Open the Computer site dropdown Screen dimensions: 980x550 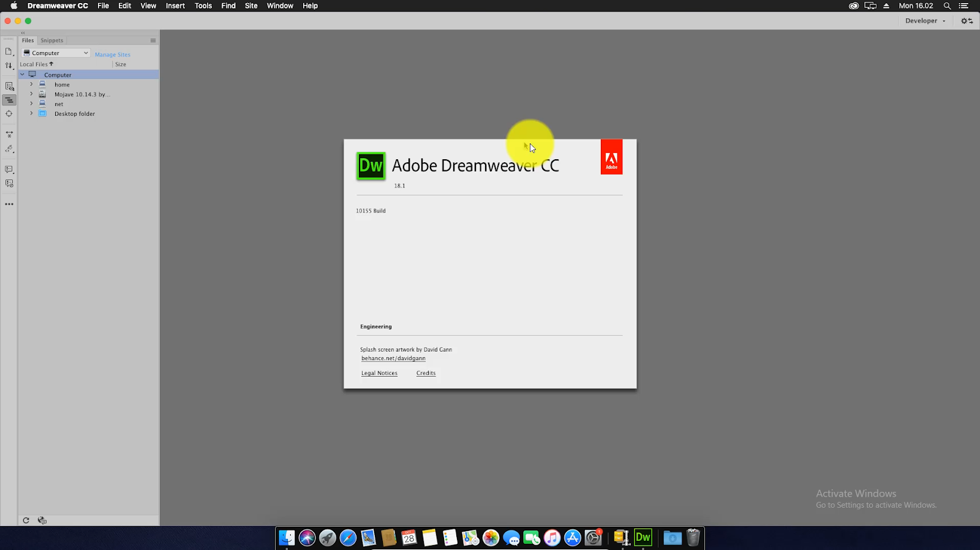coord(56,53)
